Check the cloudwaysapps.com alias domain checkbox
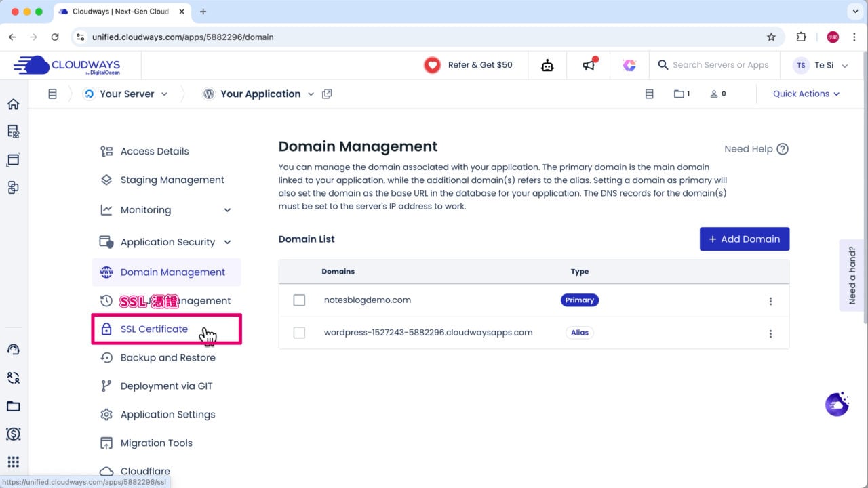This screenshot has height=488, width=868. 299,333
